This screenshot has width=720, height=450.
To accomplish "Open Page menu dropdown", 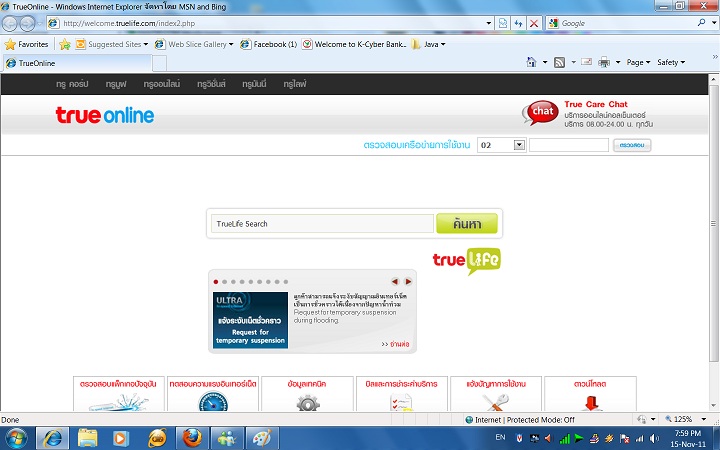I will (638, 62).
